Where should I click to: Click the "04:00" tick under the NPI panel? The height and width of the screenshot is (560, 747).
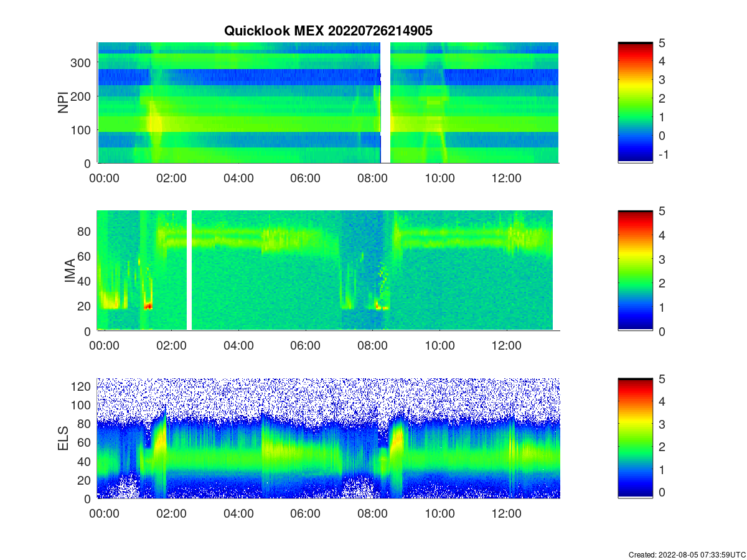coord(238,179)
